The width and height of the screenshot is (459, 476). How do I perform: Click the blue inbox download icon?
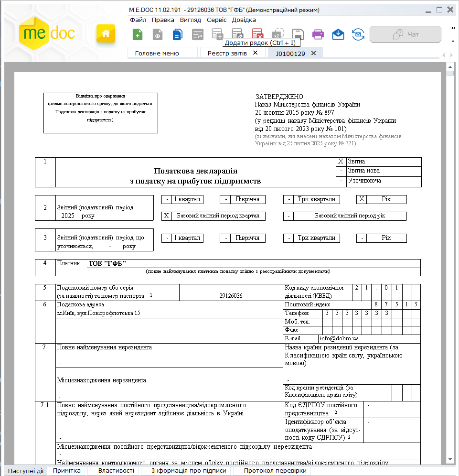[338, 34]
